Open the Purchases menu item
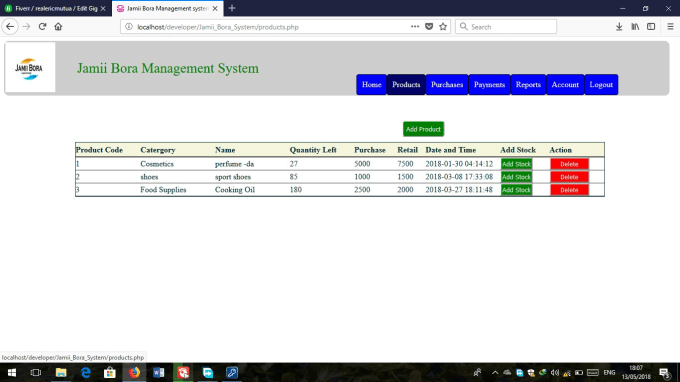The height and width of the screenshot is (382, 680). pyautogui.click(x=447, y=85)
